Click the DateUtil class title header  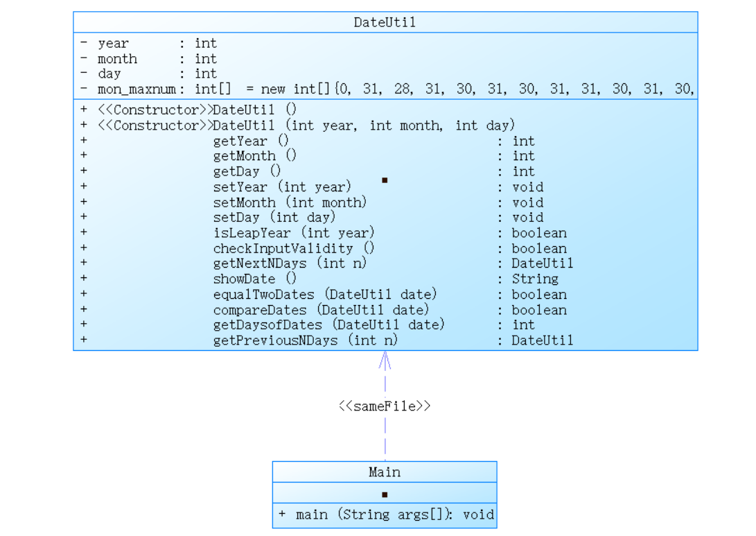click(385, 22)
